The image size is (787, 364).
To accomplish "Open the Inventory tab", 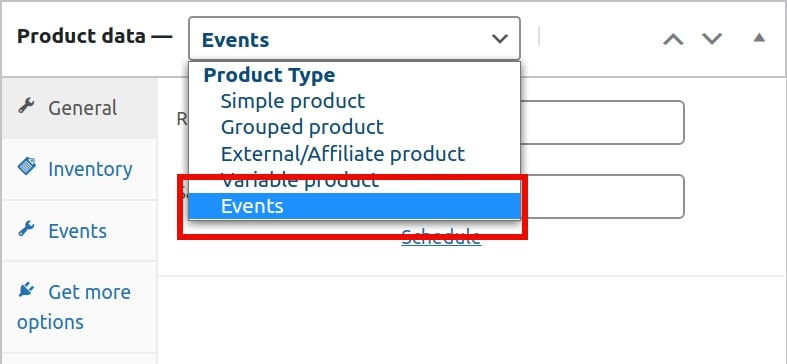I will (79, 169).
